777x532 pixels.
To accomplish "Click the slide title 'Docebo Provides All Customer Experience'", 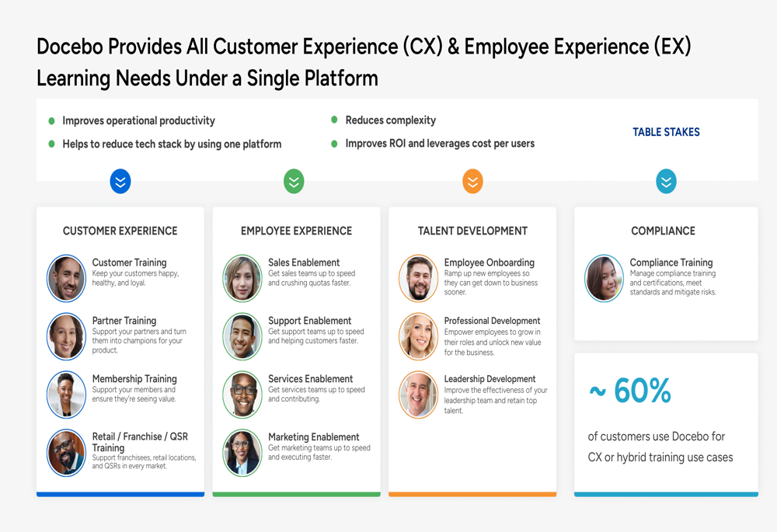I will (364, 62).
